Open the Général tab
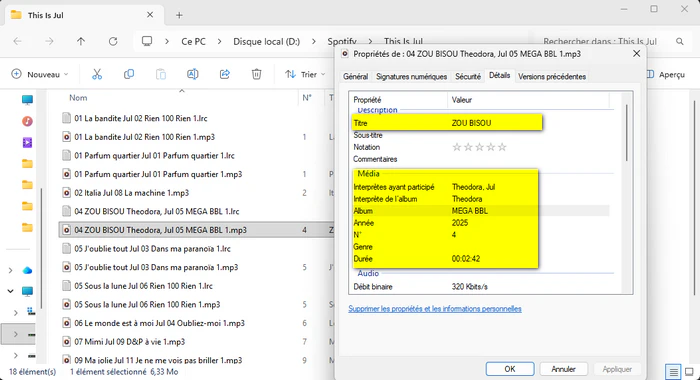 [355, 76]
